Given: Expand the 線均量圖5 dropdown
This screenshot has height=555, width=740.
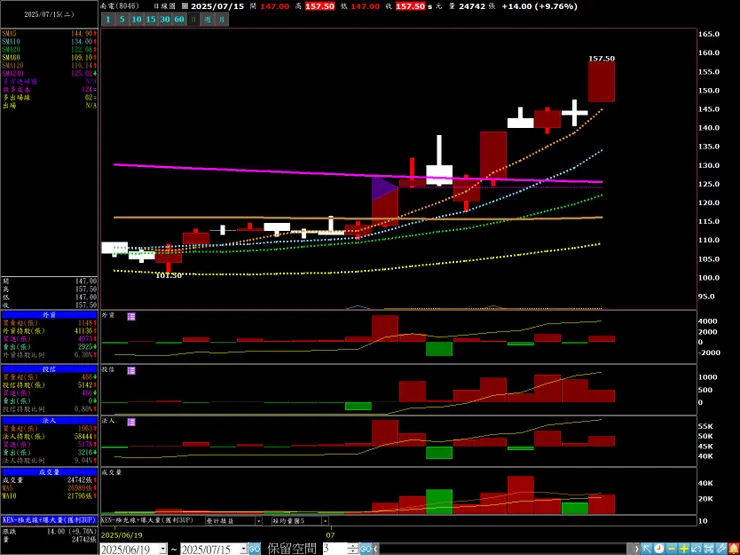Looking at the screenshot, I should pyautogui.click(x=325, y=521).
